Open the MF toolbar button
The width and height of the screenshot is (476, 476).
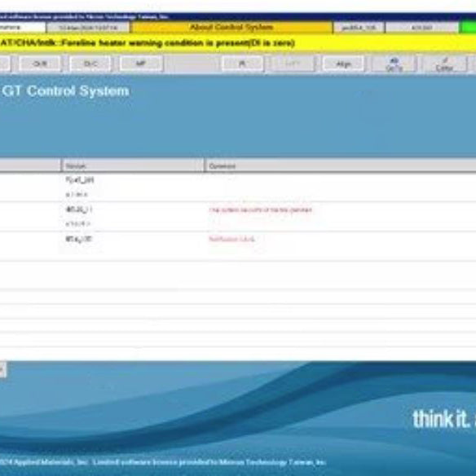(141, 64)
